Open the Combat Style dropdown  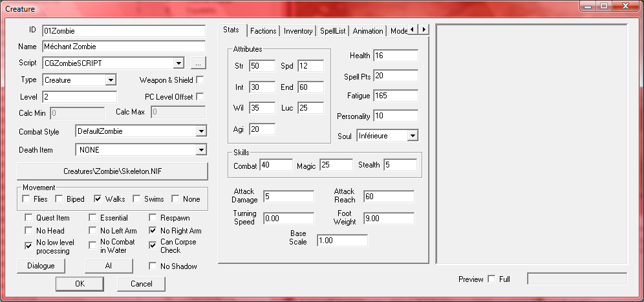tap(201, 131)
